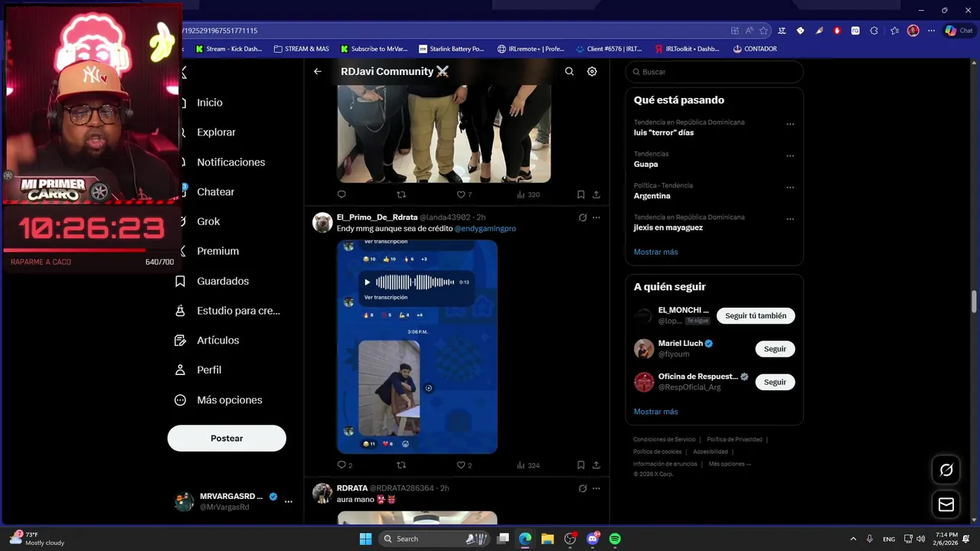980x551 pixels.
Task: Follow Mariel Lluch
Action: pyautogui.click(x=775, y=349)
